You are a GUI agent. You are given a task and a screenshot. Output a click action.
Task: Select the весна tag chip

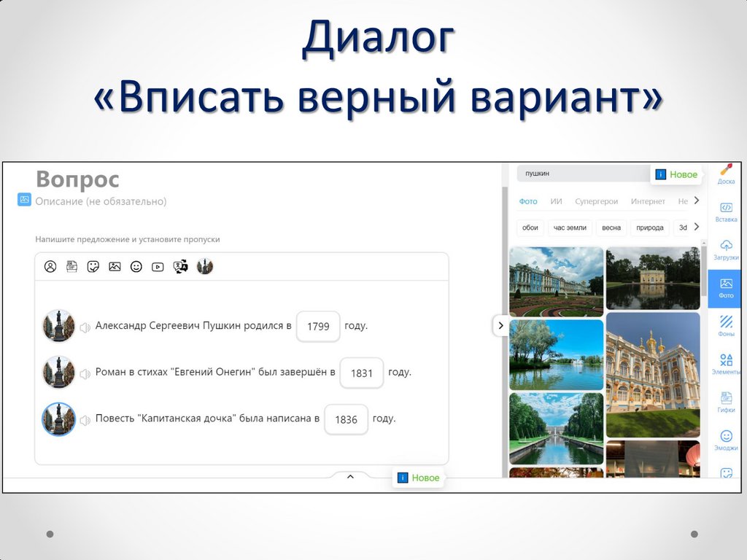coord(611,227)
